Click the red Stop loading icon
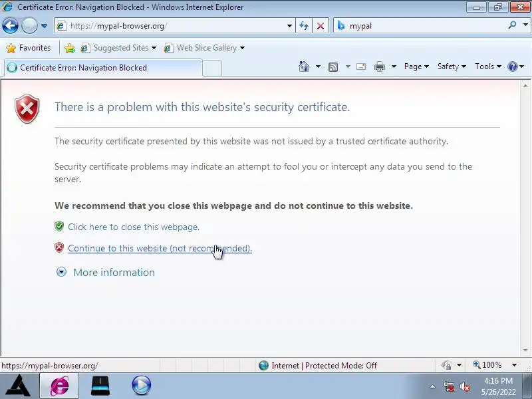 click(x=321, y=26)
